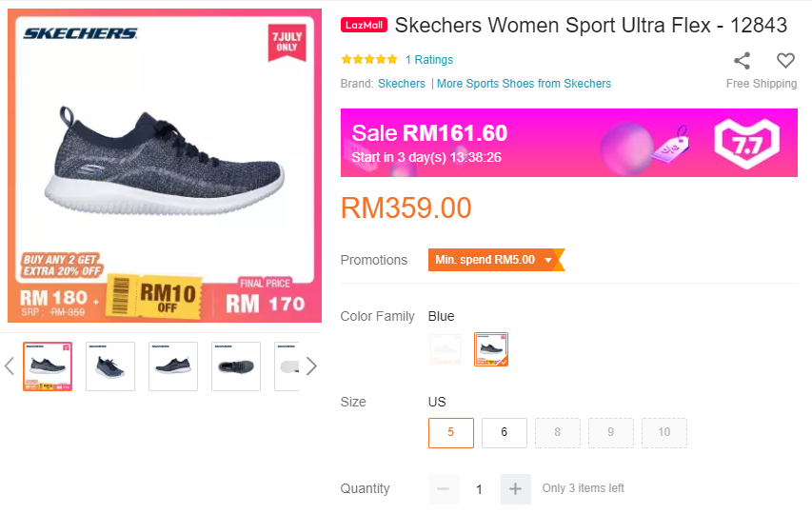The image size is (812, 514).
Task: View the 1 Ratings link
Action: pos(429,60)
